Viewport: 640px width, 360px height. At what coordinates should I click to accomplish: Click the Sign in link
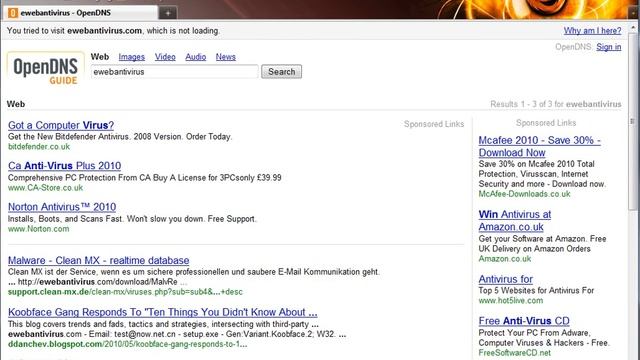tap(609, 47)
